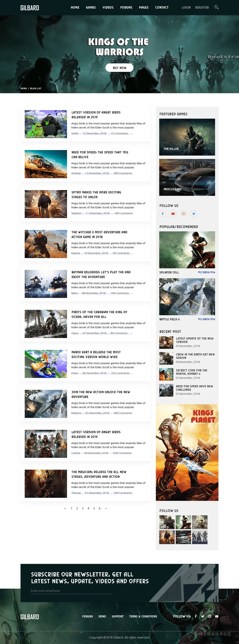This screenshot has width=239, height=644.
Task: Open recent post 'Need for Speed Have New Challenge'
Action: point(194,388)
